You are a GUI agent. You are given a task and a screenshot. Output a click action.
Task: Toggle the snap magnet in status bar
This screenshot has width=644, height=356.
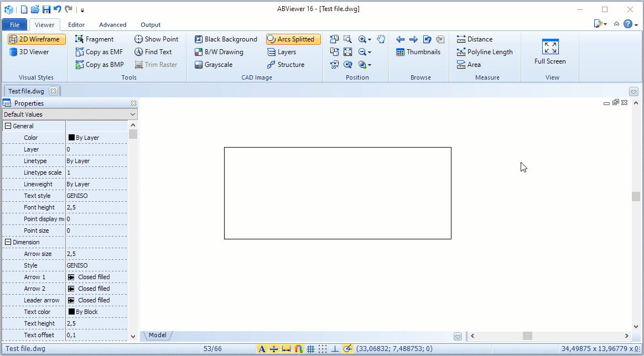(299, 349)
